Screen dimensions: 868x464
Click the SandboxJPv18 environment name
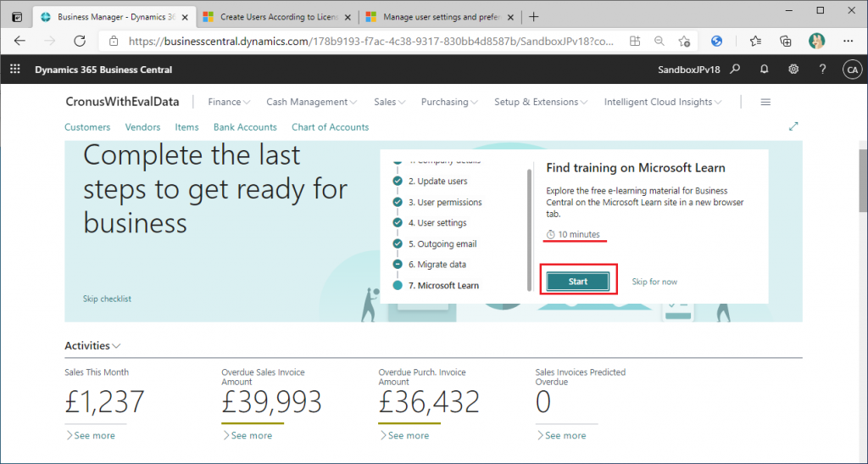coord(688,70)
